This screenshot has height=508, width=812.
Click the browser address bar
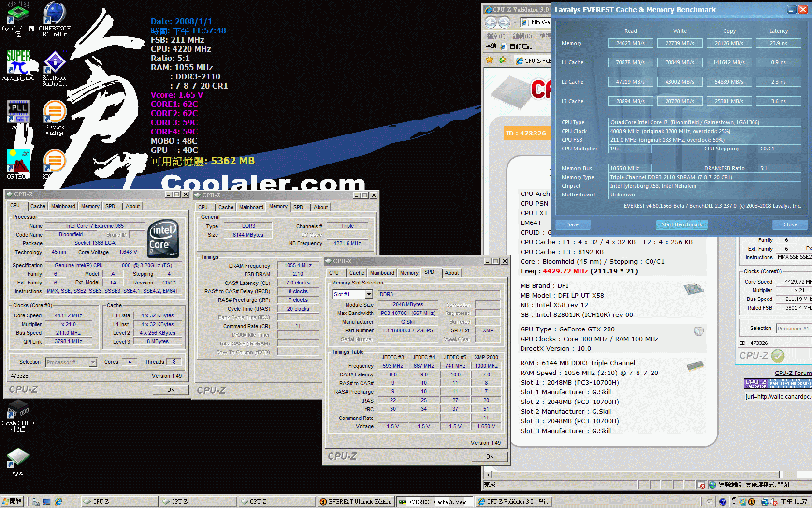click(x=536, y=22)
